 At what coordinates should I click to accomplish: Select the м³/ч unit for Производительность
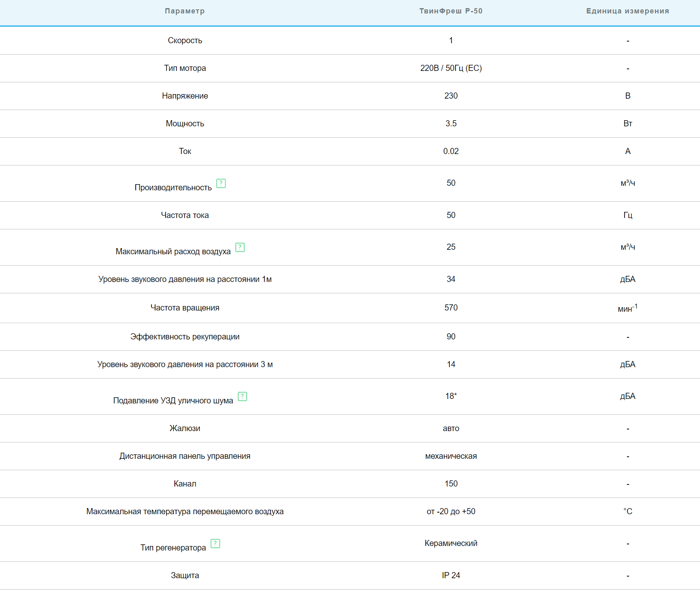628,183
